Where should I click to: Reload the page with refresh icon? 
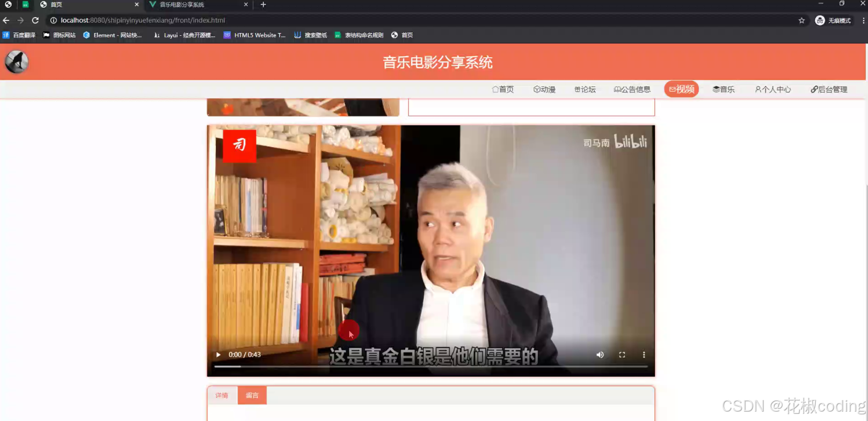[x=35, y=20]
